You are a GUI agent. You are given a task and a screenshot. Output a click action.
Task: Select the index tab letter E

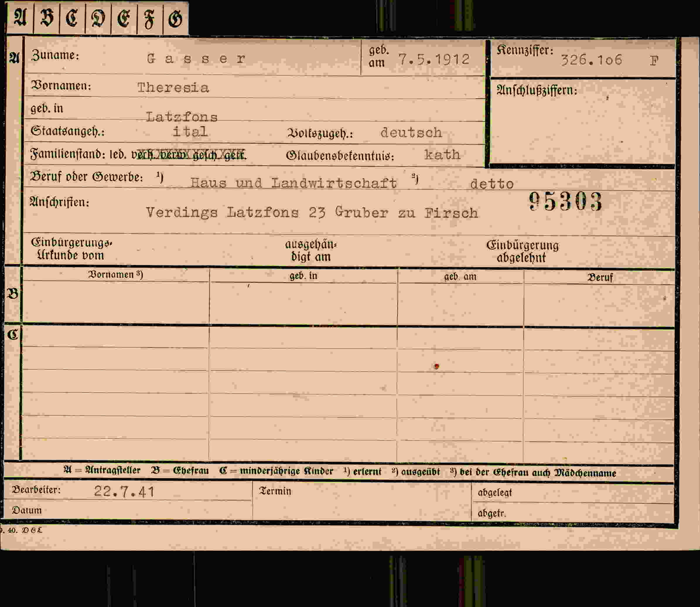124,18
